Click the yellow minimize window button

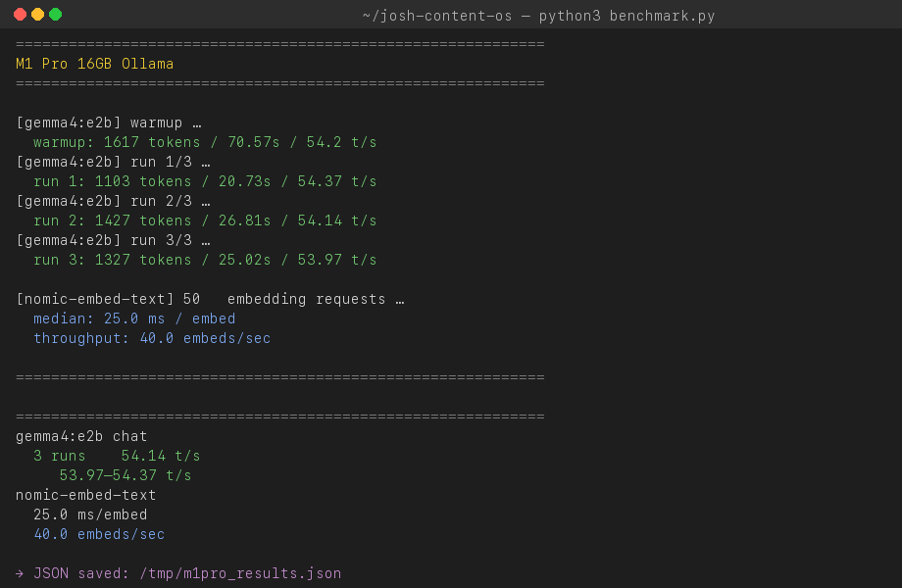(38, 15)
